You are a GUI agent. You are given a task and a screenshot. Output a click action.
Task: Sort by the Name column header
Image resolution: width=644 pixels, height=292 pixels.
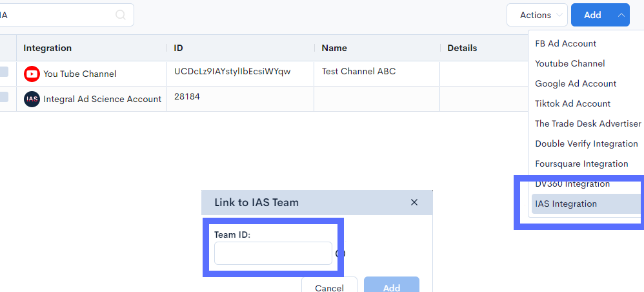(334, 48)
